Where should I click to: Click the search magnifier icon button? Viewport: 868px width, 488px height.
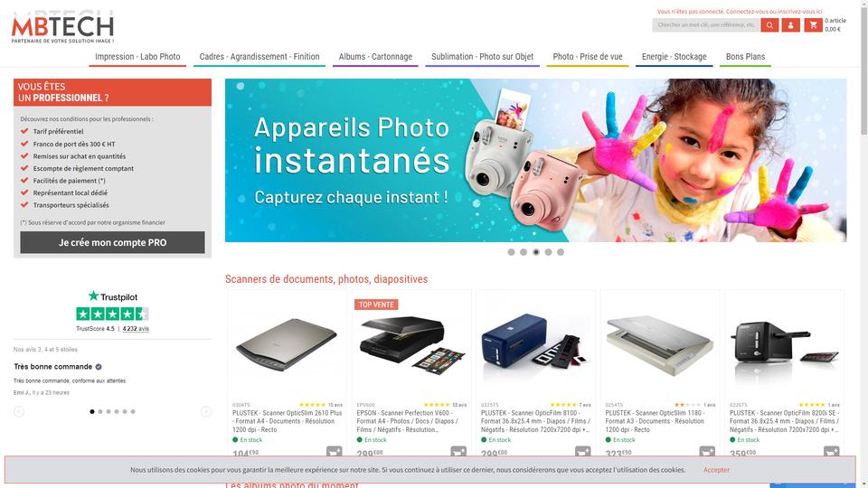pyautogui.click(x=769, y=25)
